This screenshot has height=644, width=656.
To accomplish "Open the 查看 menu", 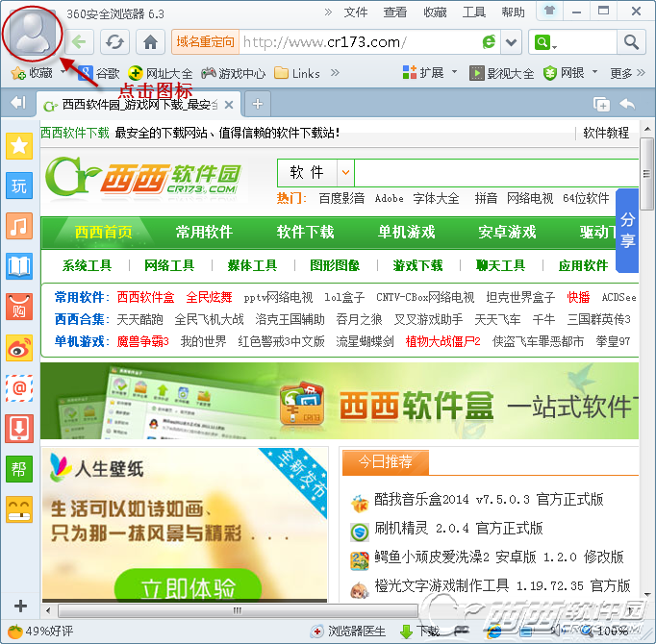I will coord(395,12).
